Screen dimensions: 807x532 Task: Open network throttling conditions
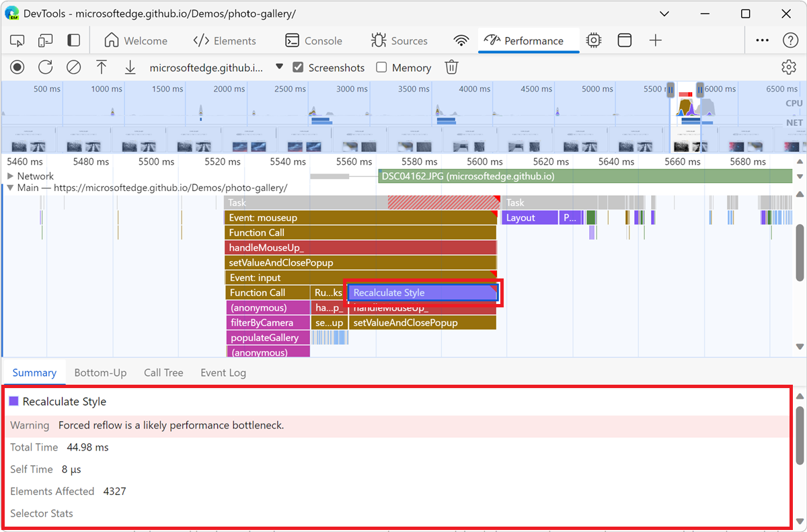(x=461, y=40)
